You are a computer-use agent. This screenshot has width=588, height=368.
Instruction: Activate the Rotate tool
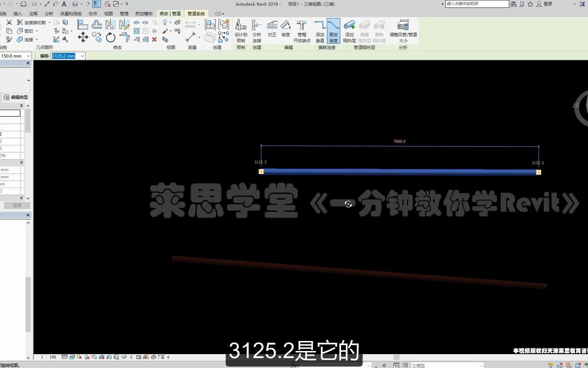point(111,37)
